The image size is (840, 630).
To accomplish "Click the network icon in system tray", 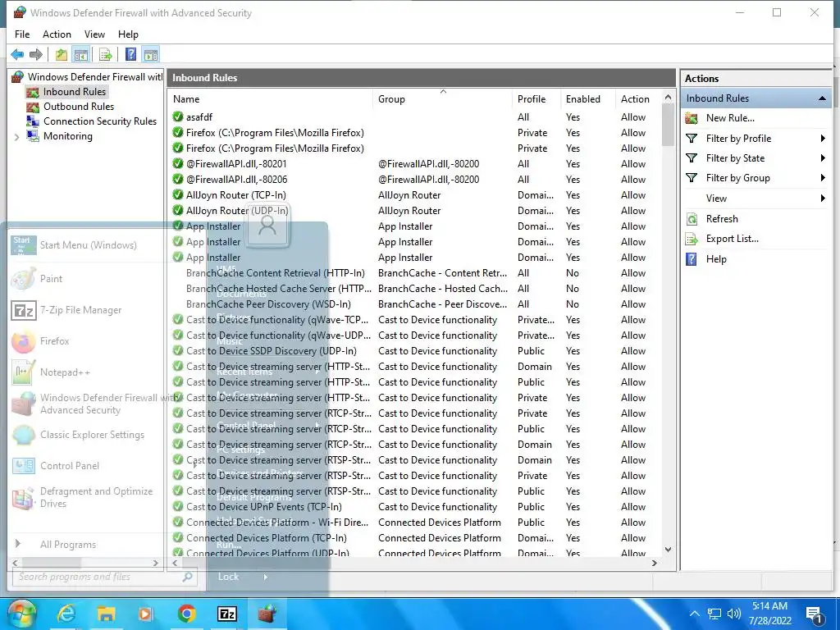I will coord(714,614).
